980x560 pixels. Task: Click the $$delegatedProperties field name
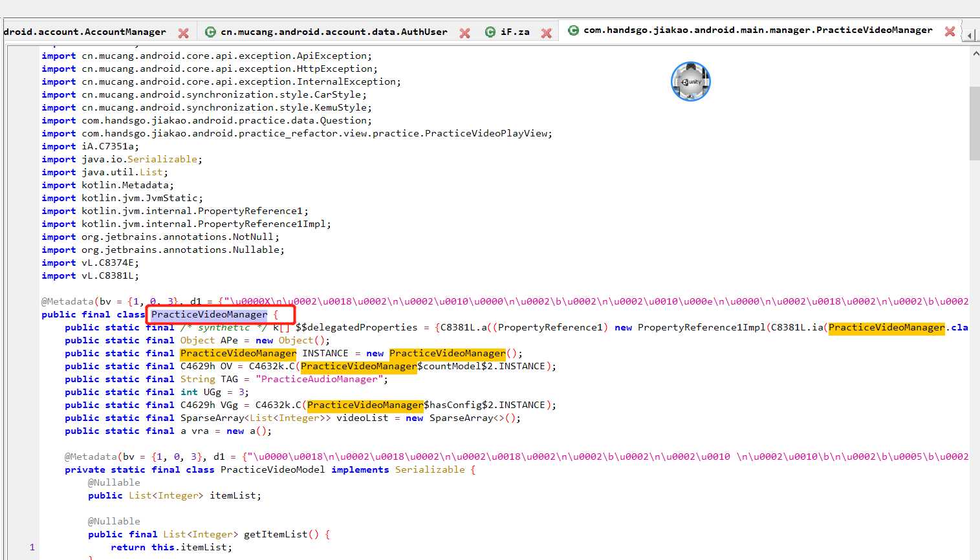357,327
